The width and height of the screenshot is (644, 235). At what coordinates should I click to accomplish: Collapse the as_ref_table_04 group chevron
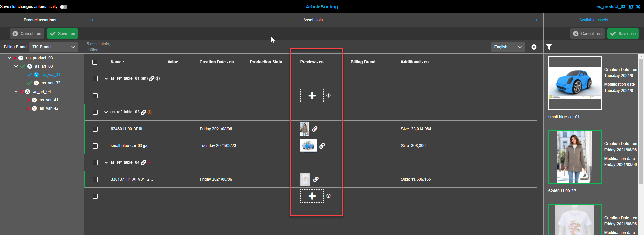106,163
